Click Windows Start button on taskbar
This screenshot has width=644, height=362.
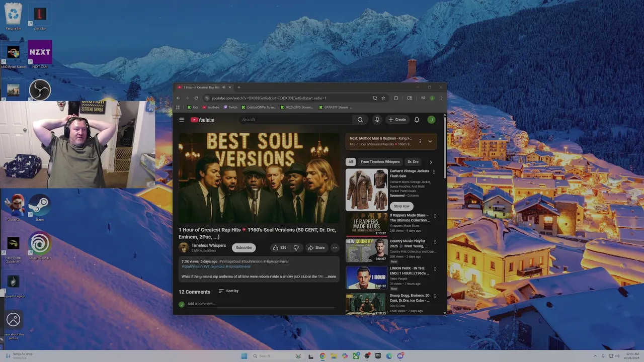point(244,356)
